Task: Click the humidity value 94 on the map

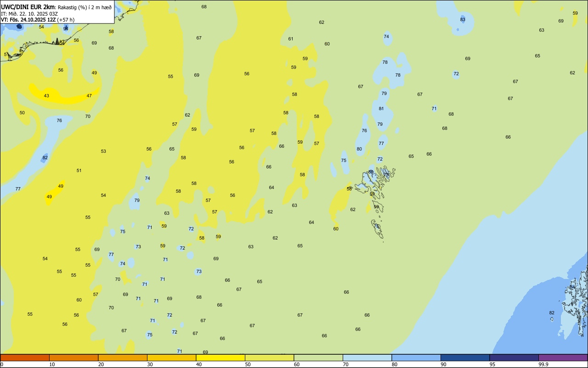Action: tap(66, 28)
